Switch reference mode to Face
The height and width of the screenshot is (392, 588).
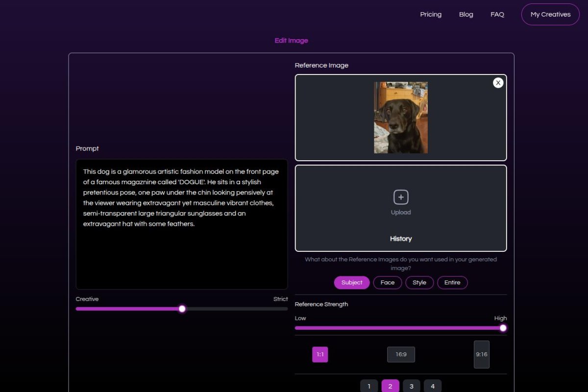pyautogui.click(x=387, y=282)
